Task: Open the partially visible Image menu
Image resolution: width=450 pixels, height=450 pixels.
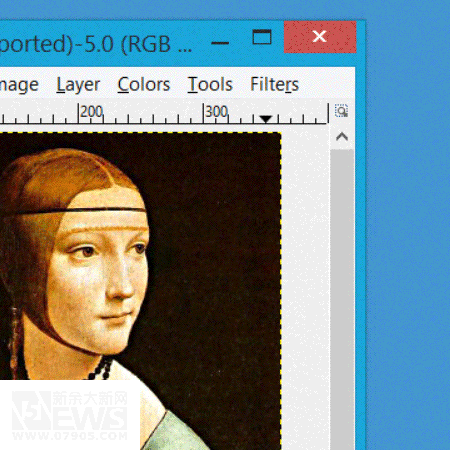Action: [19, 85]
